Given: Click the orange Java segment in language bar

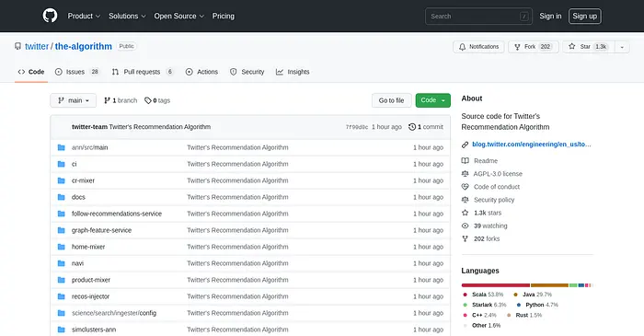Looking at the screenshot, I should click(x=549, y=285).
